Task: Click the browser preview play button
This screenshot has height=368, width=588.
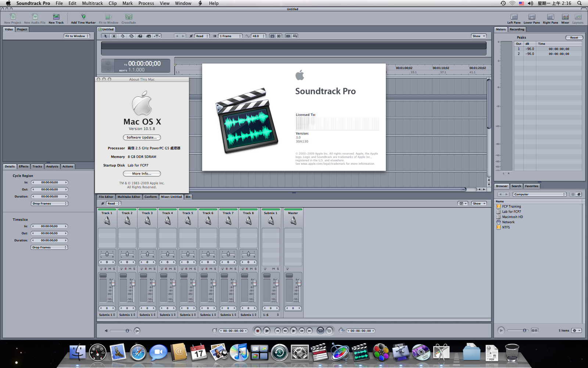Action: (501, 330)
